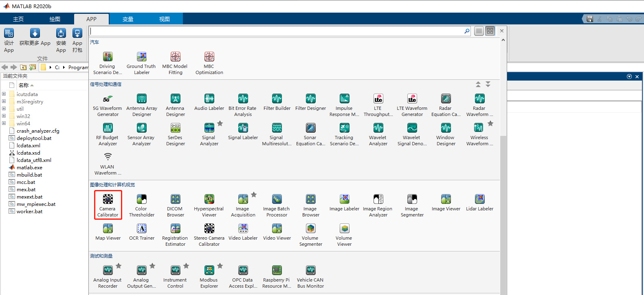This screenshot has width=644, height=295.
Task: Launch the Color Thresholder app
Action: [x=142, y=205]
